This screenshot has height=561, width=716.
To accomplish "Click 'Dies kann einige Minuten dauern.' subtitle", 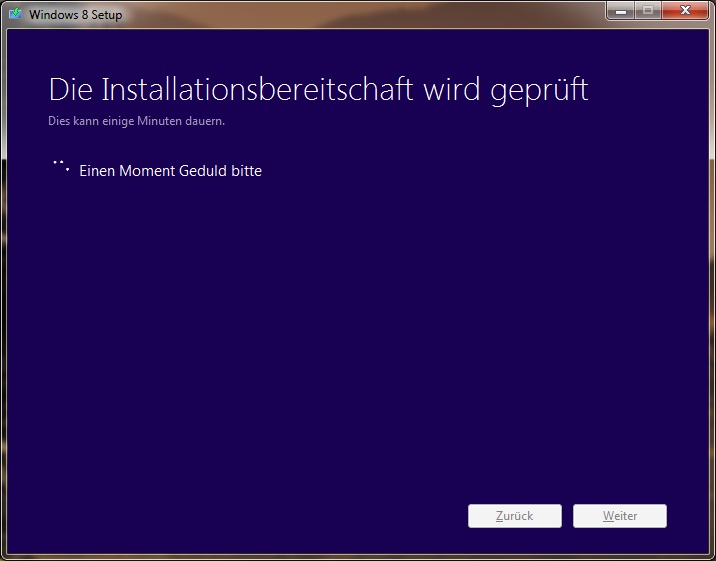I will (x=136, y=122).
